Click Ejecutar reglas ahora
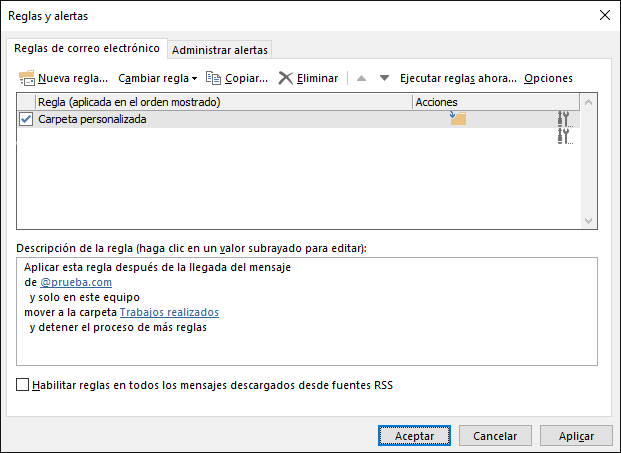Viewport: 621px width, 453px height. (458, 78)
